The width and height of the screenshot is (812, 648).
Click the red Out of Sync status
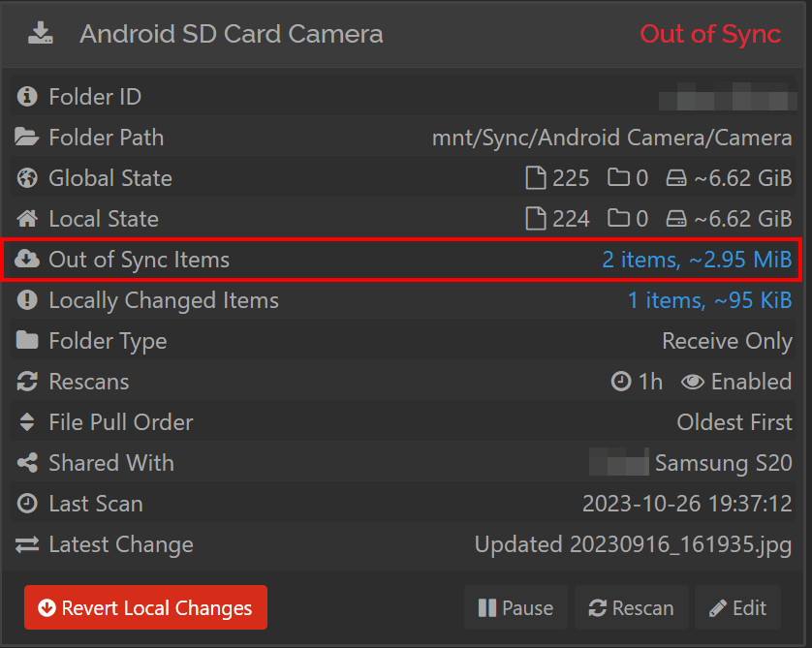[710, 34]
